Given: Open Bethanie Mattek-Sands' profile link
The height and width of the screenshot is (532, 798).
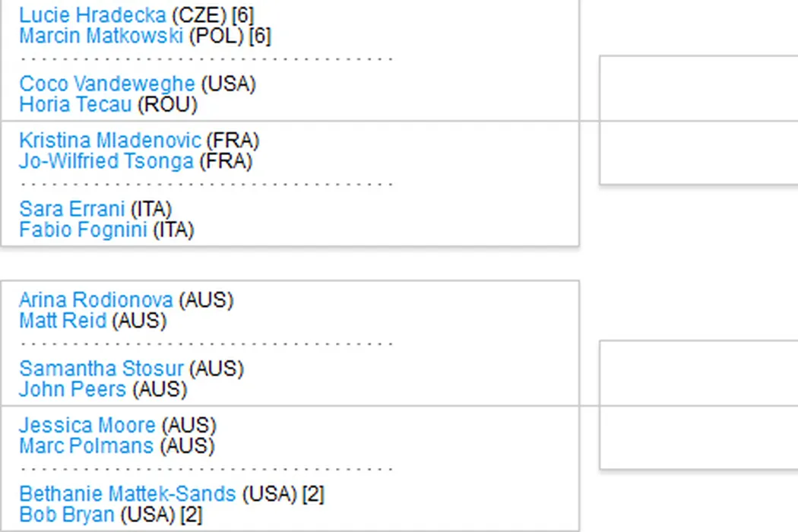Looking at the screenshot, I should pyautogui.click(x=127, y=494).
